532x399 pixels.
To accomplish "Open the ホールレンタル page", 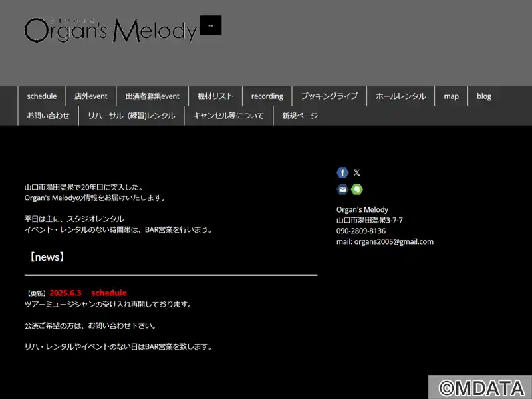I will [x=401, y=96].
